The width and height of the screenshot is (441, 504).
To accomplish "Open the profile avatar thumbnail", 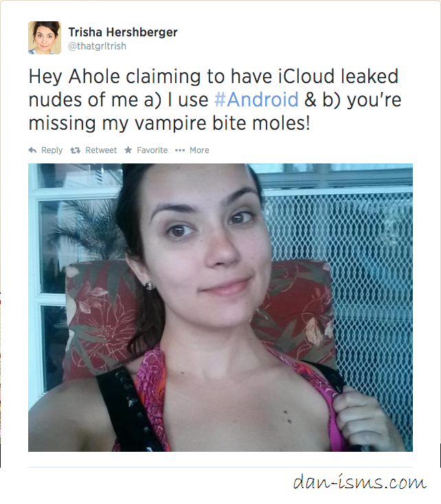I will pyautogui.click(x=45, y=38).
